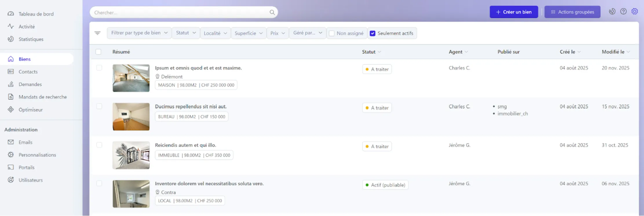This screenshot has height=216, width=644.
Task: Click the Mandats de recherche document icon
Action: click(11, 97)
